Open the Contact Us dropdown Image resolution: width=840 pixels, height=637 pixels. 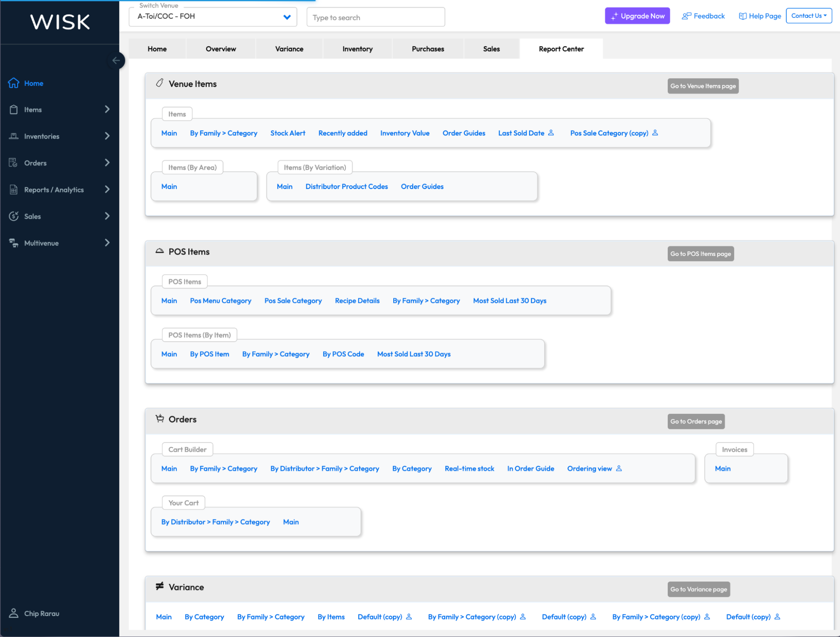(x=808, y=16)
